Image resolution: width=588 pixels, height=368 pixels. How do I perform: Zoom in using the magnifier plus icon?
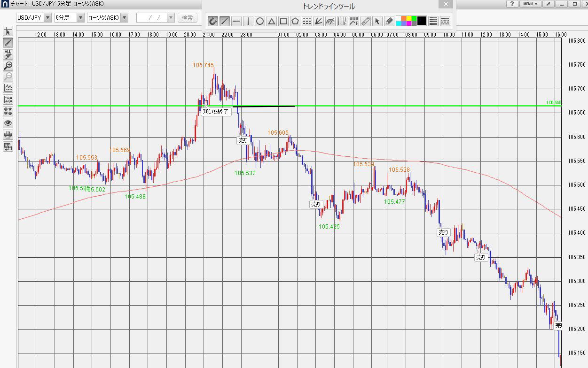click(x=8, y=66)
